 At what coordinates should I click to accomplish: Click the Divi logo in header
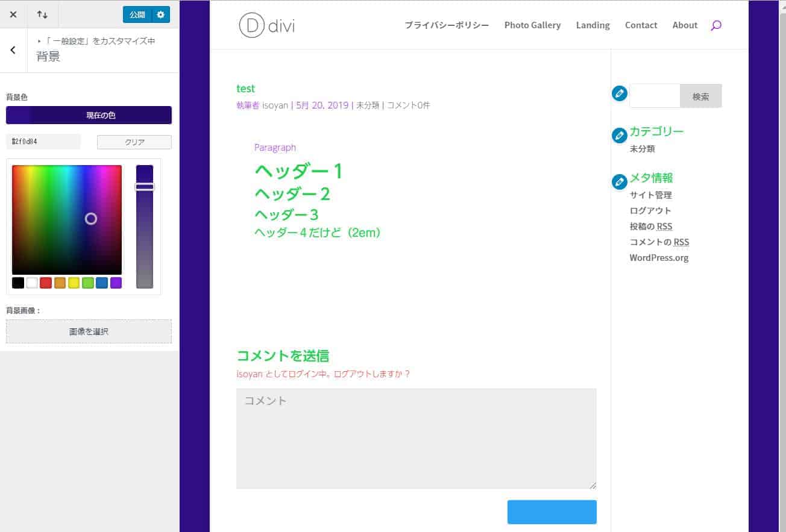pyautogui.click(x=266, y=25)
